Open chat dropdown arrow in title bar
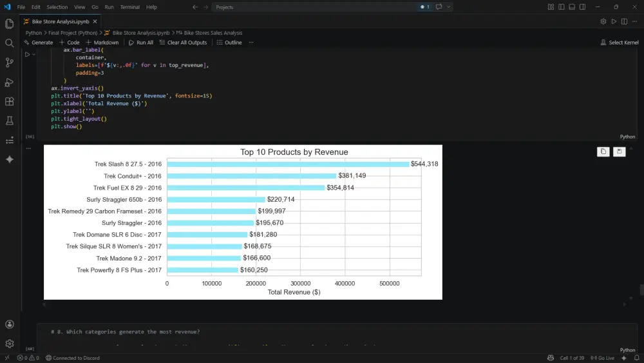 (448, 7)
